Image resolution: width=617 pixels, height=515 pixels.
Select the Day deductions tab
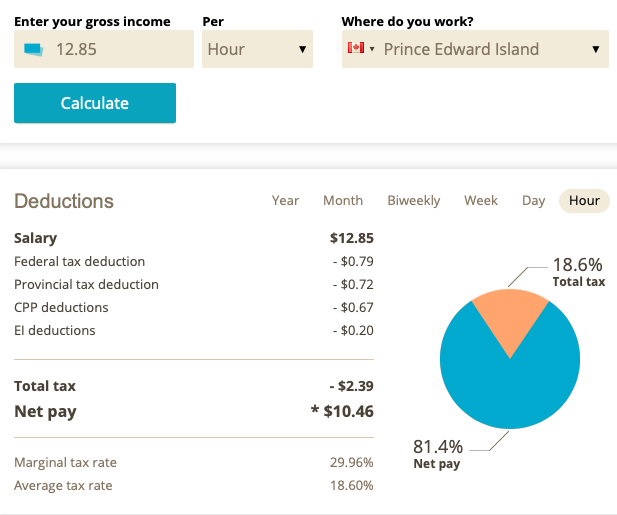533,200
